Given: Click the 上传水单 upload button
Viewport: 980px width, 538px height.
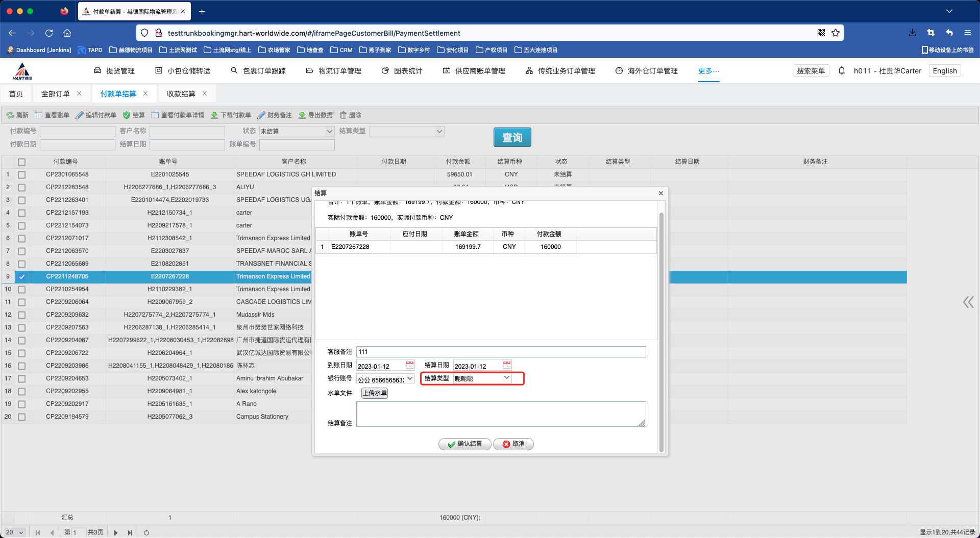Looking at the screenshot, I should tap(375, 393).
